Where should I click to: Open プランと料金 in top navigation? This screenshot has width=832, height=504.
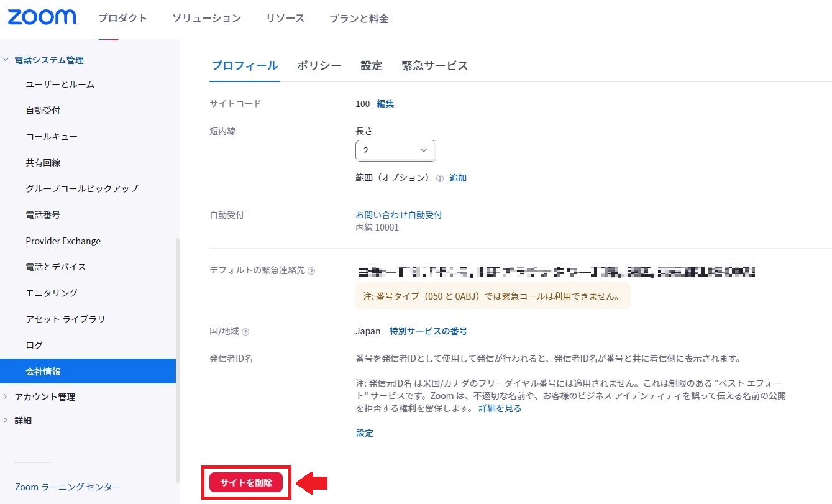click(359, 19)
